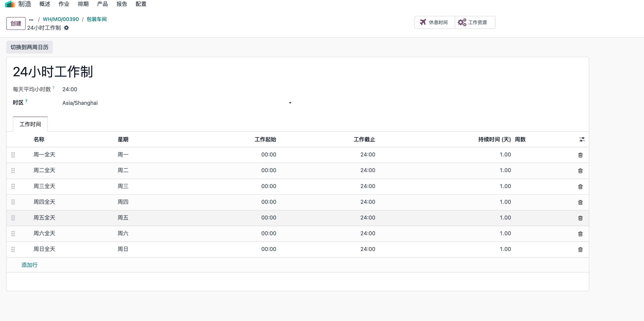644x321 pixels.
Task: Expand the breadcrumb ellipsis menu
Action: [x=31, y=19]
